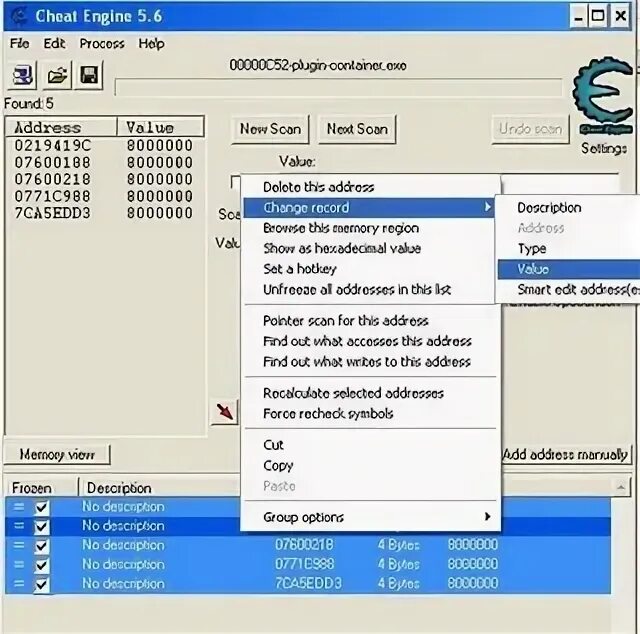Select Recalculate selected addresses
The width and height of the screenshot is (640, 634).
click(353, 393)
